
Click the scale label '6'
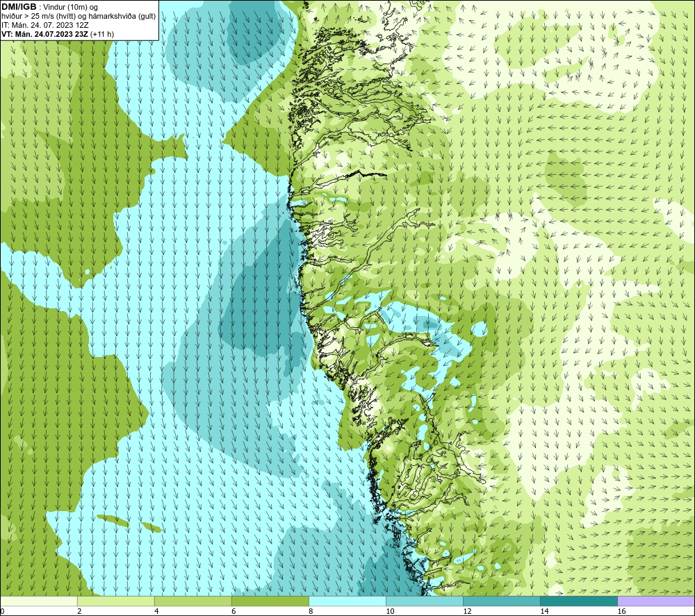click(234, 611)
